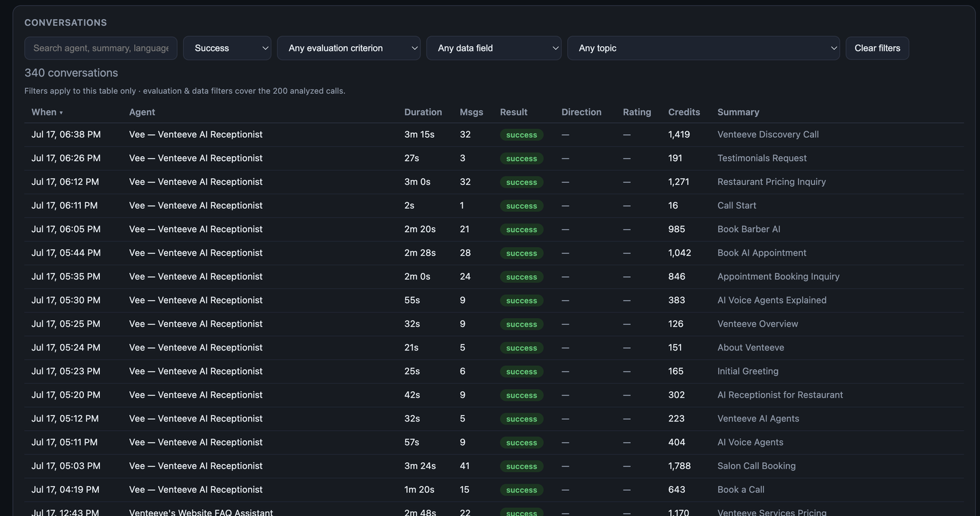Click the 41 messages cell
Screen dimensions: 980x516
465,466
